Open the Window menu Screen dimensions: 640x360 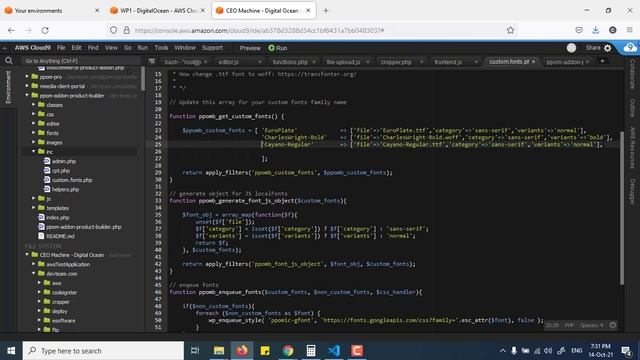(x=185, y=48)
